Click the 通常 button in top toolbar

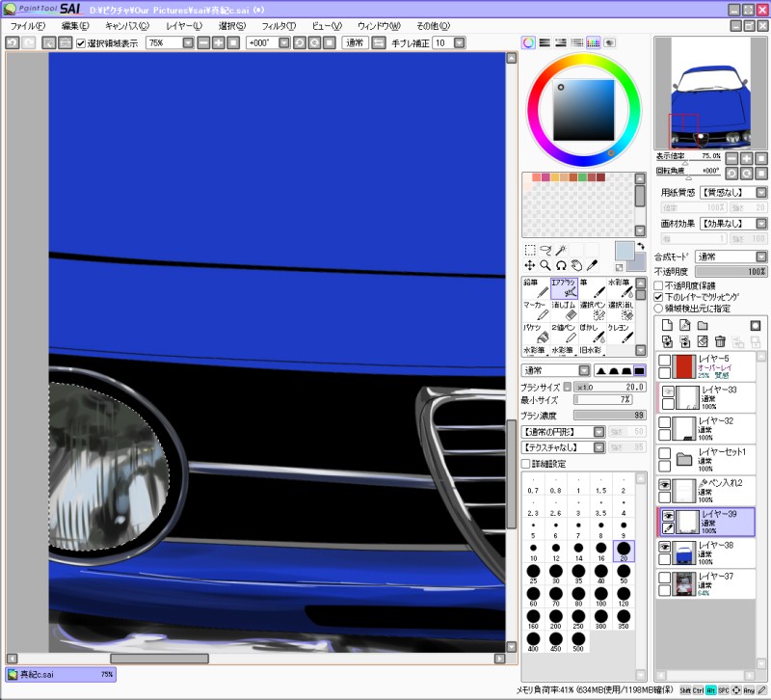pos(355,43)
